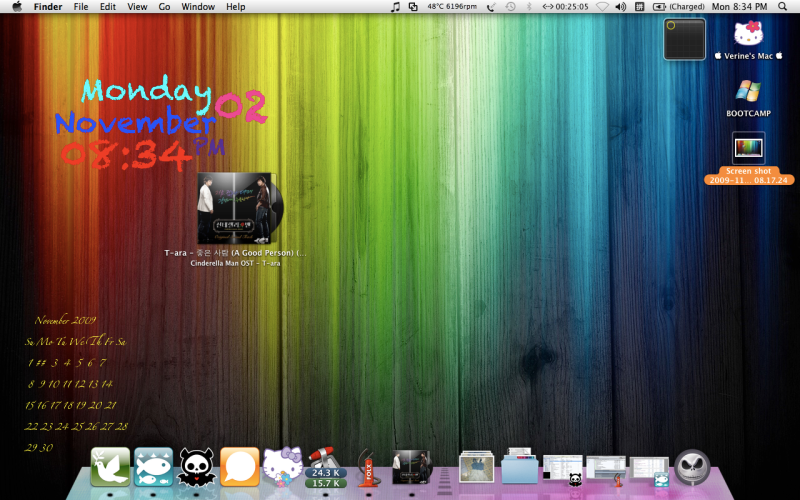Open the green dove app in Dock

pos(111,467)
